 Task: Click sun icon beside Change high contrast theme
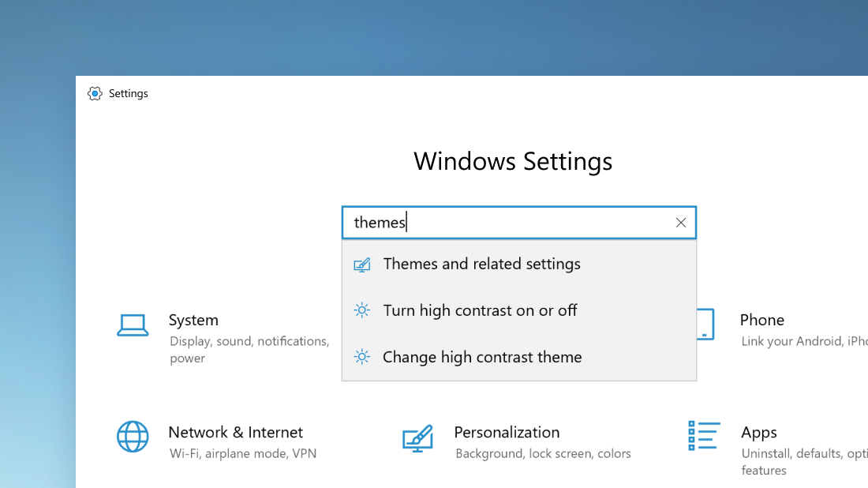coord(362,357)
